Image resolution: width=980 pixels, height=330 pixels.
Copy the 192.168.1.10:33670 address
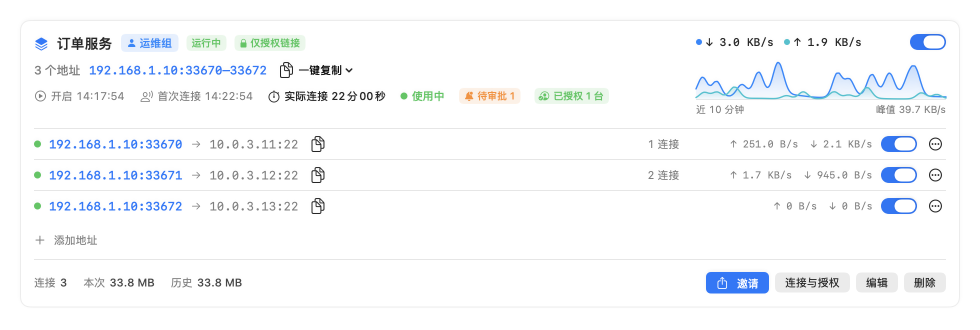[x=318, y=144]
